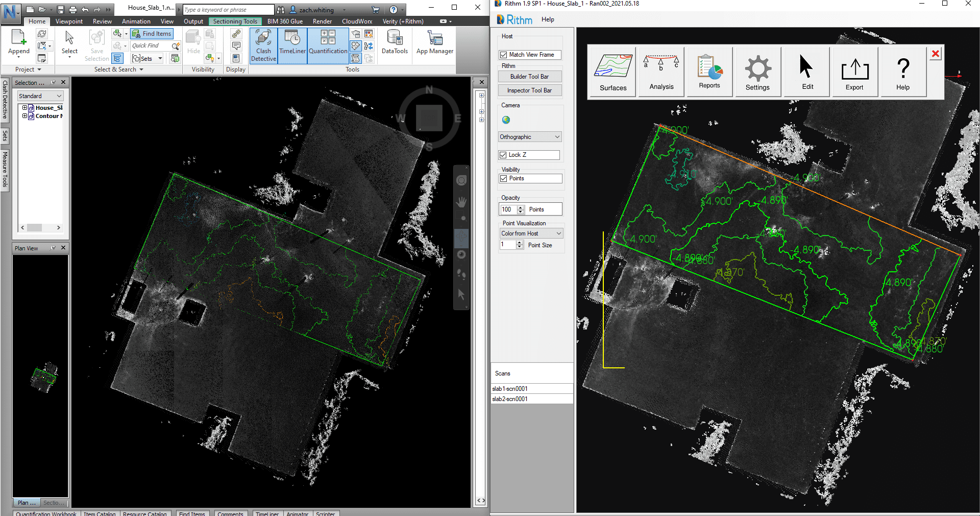This screenshot has height=516, width=980.
Task: Open the Analysis tools in Rithm
Action: pos(660,72)
